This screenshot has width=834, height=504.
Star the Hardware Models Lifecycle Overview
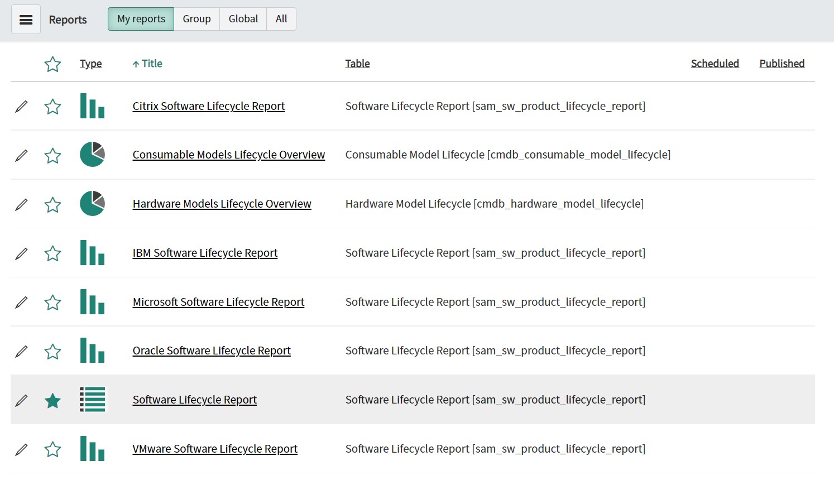click(x=52, y=205)
